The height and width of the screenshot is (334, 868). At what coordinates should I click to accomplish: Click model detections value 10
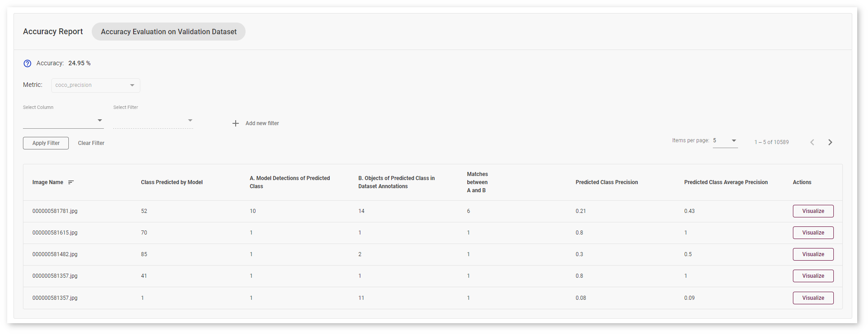[x=253, y=211]
